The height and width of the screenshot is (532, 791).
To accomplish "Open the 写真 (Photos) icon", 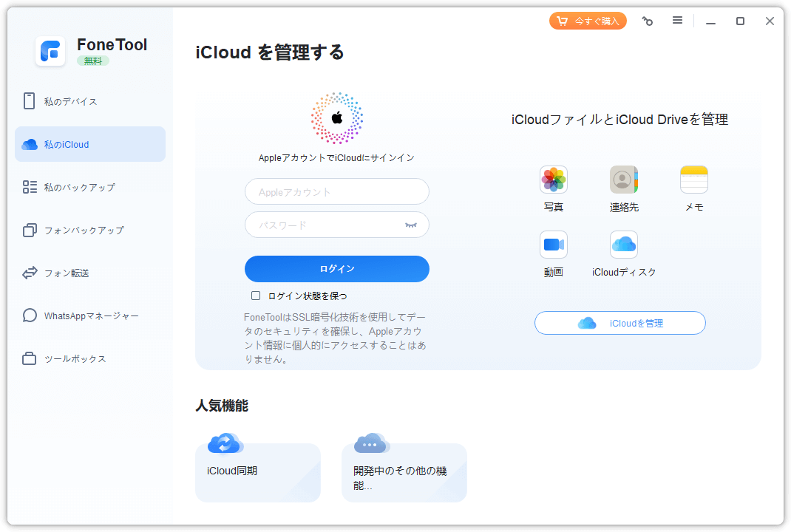I will pyautogui.click(x=553, y=180).
